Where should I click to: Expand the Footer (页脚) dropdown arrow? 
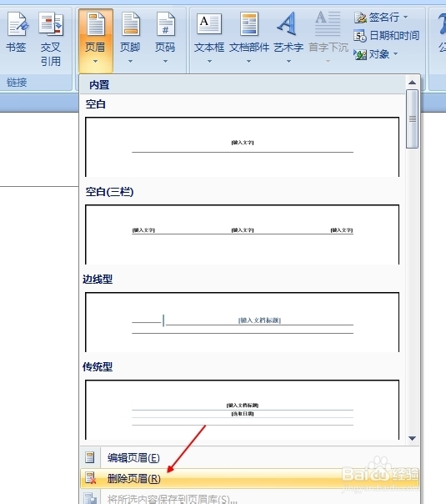(130, 61)
